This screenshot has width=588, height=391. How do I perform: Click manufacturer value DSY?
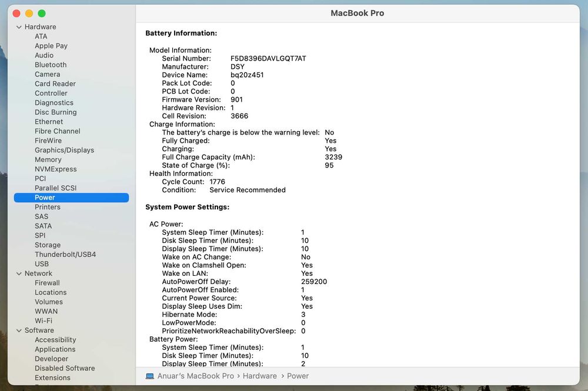(x=238, y=66)
